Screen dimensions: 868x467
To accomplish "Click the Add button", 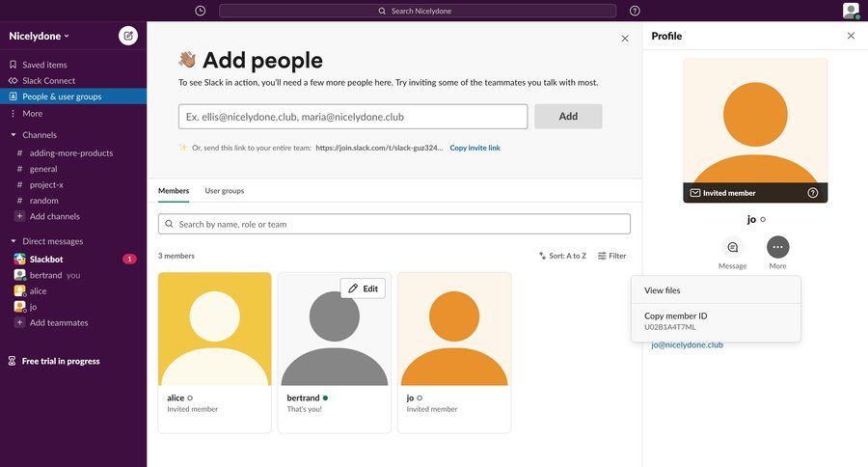I will click(568, 117).
